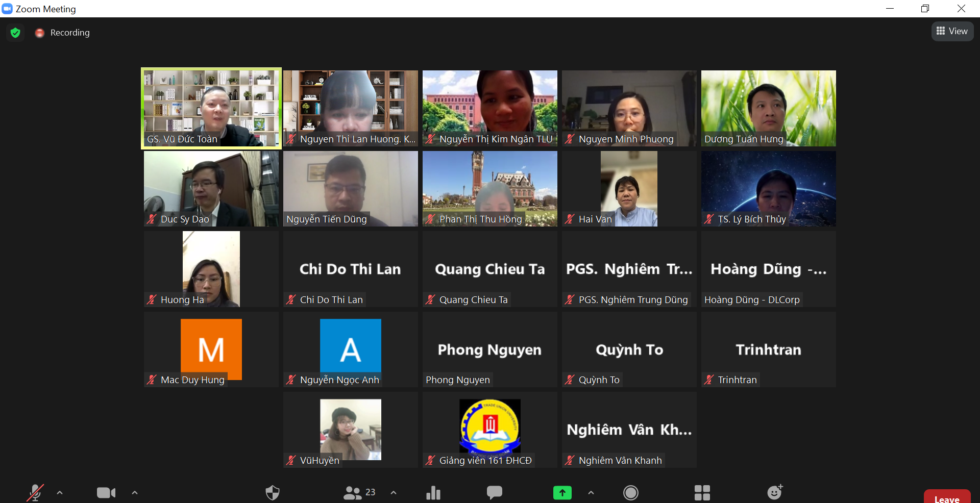Image resolution: width=980 pixels, height=503 pixels.
Task: Open Breakout Rooms grid icon
Action: [702, 492]
